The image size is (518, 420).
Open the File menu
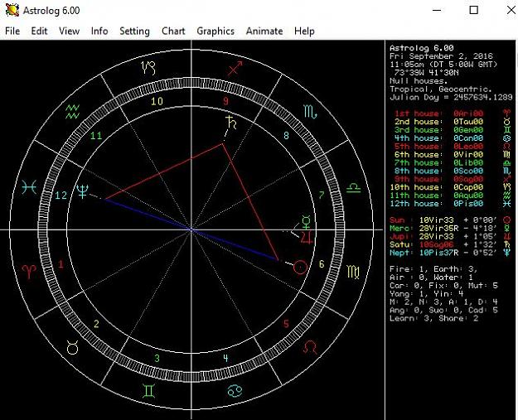(12, 31)
